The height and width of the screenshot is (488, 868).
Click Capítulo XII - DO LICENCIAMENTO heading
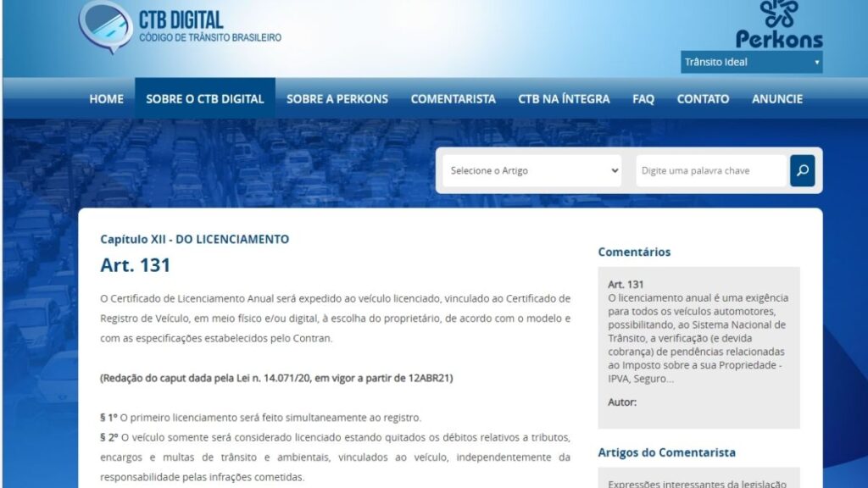pyautogui.click(x=194, y=239)
